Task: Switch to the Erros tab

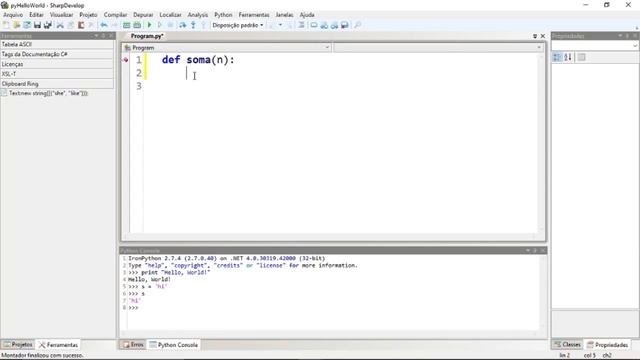Action: pyautogui.click(x=133, y=345)
